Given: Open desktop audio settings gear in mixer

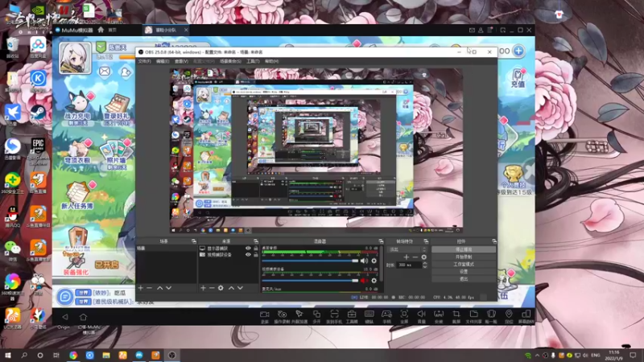Looking at the screenshot, I should pos(374,261).
